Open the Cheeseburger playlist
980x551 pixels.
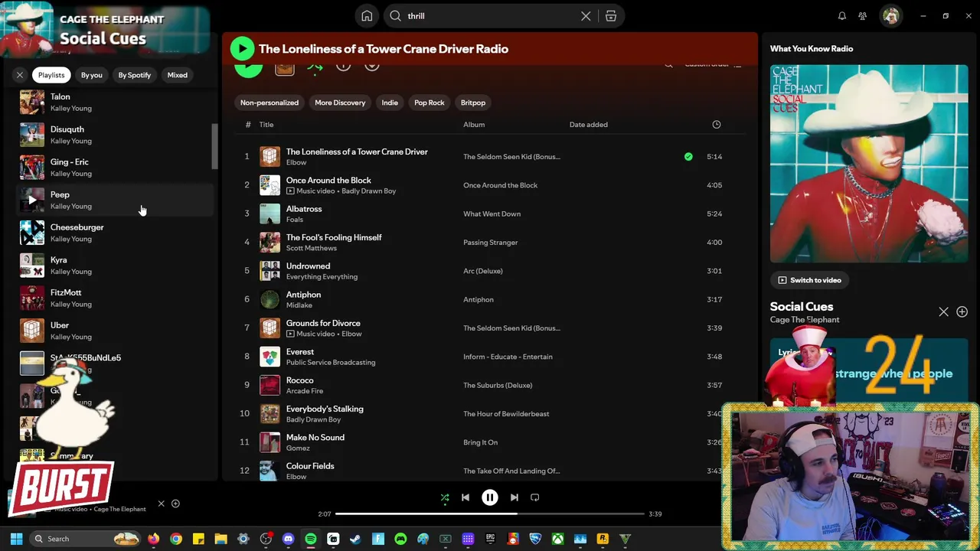[115, 233]
